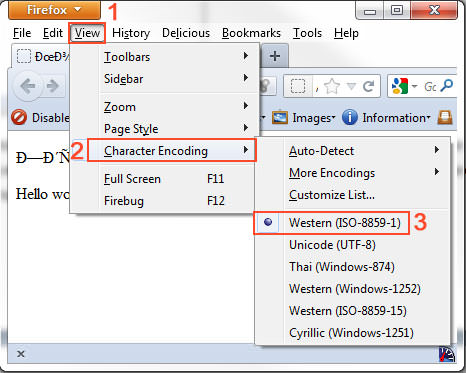Open the Disable developer toolbar menu

(40, 118)
